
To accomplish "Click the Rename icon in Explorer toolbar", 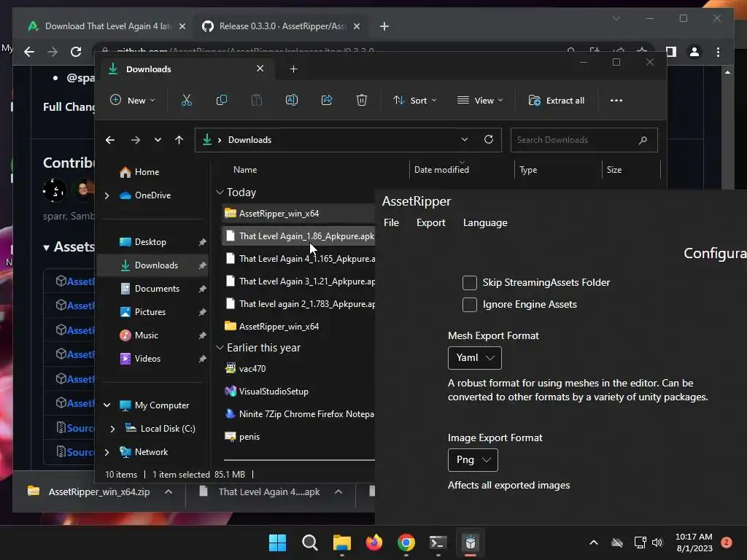I will tap(292, 100).
